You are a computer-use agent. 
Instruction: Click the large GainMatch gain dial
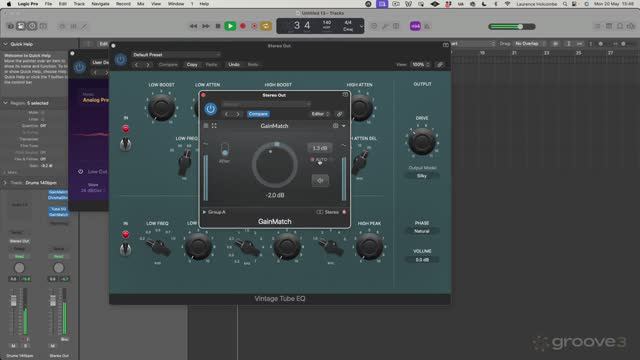(275, 164)
